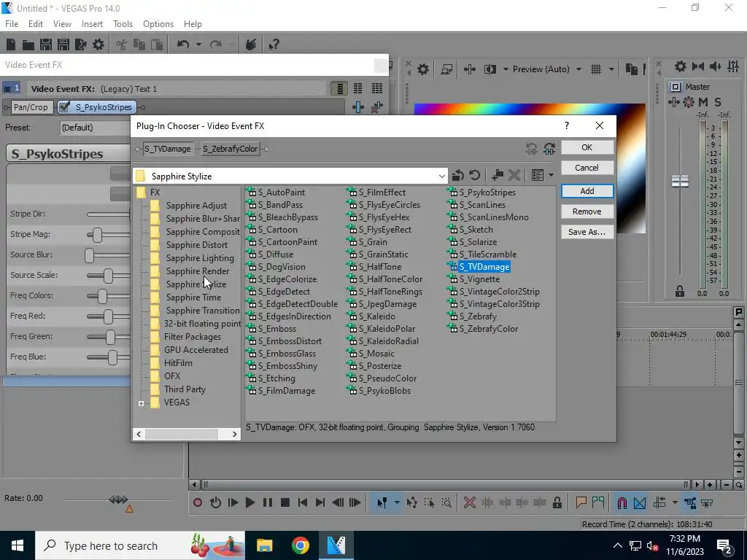Screen dimensions: 747x560
Task: Toggle the Mute M button on Master bus
Action: tap(703, 102)
